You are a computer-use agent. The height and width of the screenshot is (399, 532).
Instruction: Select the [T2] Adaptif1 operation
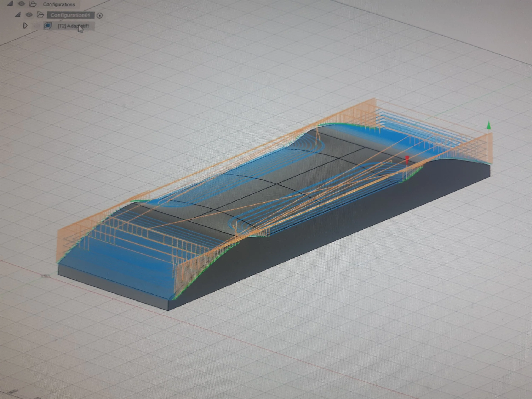pos(74,26)
